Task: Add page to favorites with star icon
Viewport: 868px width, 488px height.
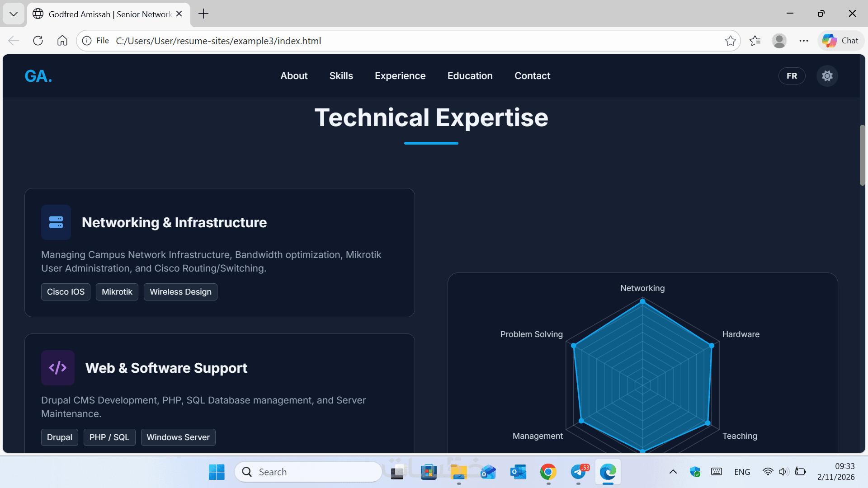Action: (x=730, y=41)
